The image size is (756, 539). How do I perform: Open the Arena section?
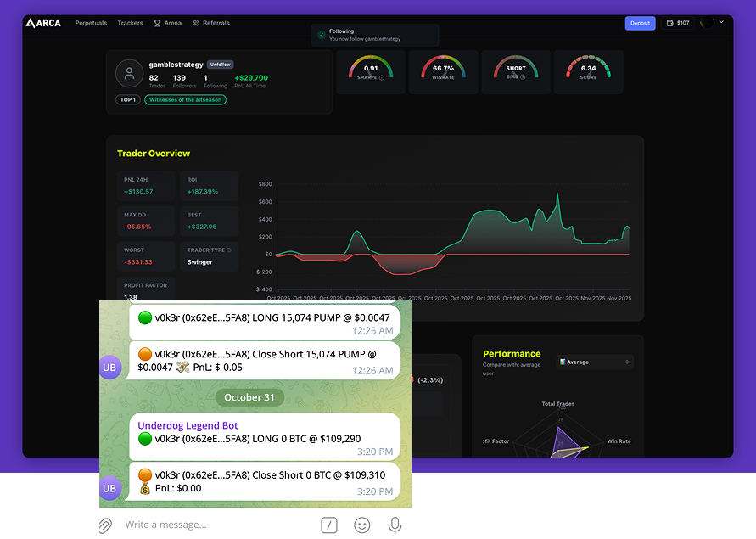(168, 23)
